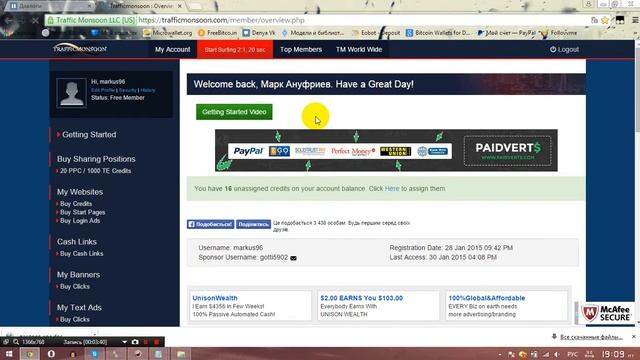Open the Bitcoin Wallets bookmark
Screen dimensions: 640x360
coord(438,33)
